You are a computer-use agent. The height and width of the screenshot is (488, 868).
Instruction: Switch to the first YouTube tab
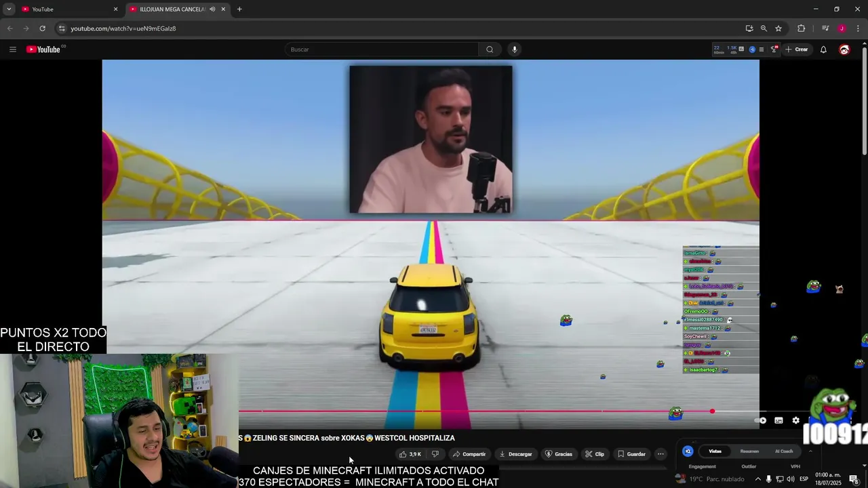point(68,9)
